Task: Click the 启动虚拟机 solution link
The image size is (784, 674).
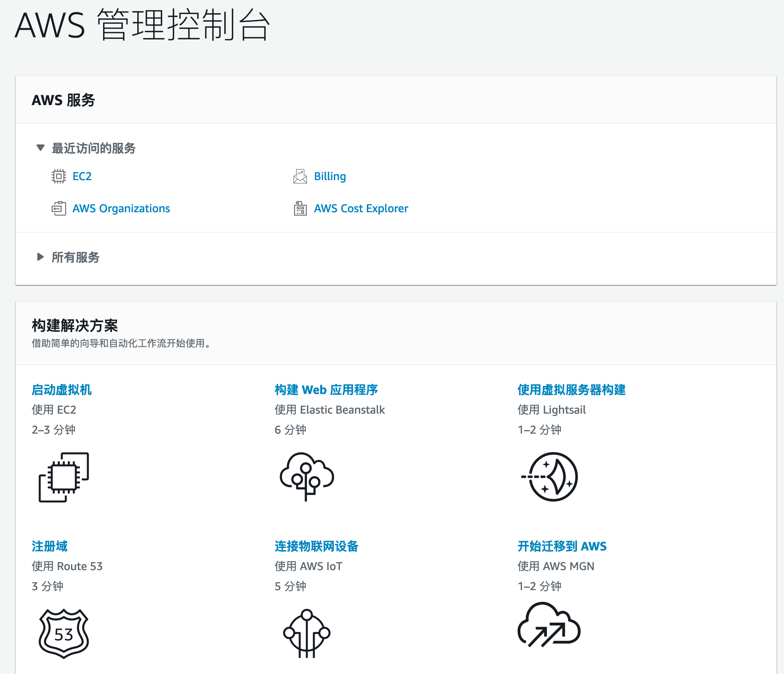Action: (62, 390)
